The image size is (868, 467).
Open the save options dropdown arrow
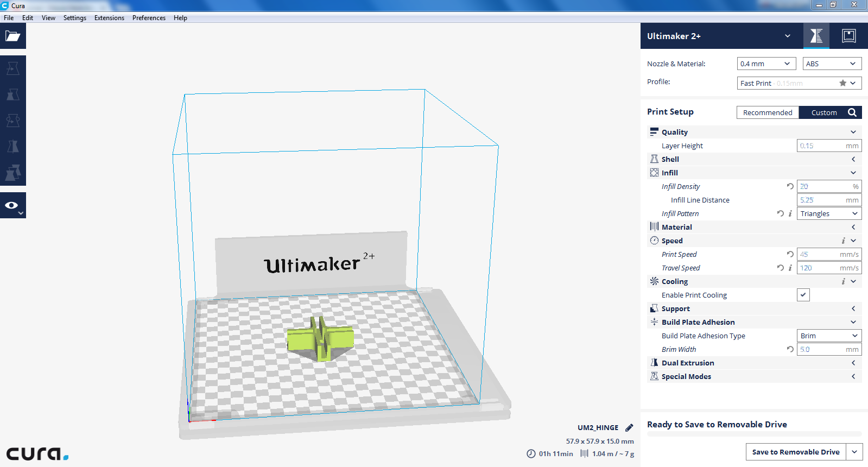click(854, 452)
